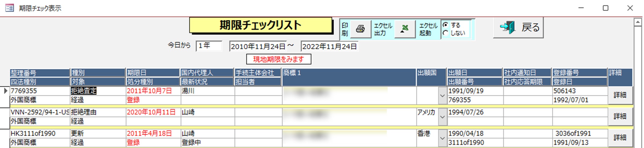The width and height of the screenshot is (644, 148).
Task: Click the 1年 period field
Action: point(209,46)
